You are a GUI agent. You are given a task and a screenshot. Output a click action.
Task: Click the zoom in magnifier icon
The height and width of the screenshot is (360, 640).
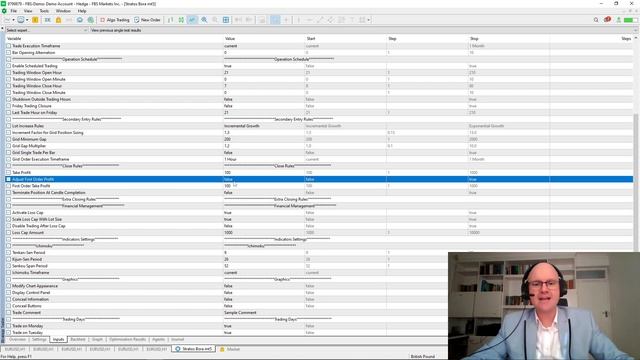click(204, 20)
